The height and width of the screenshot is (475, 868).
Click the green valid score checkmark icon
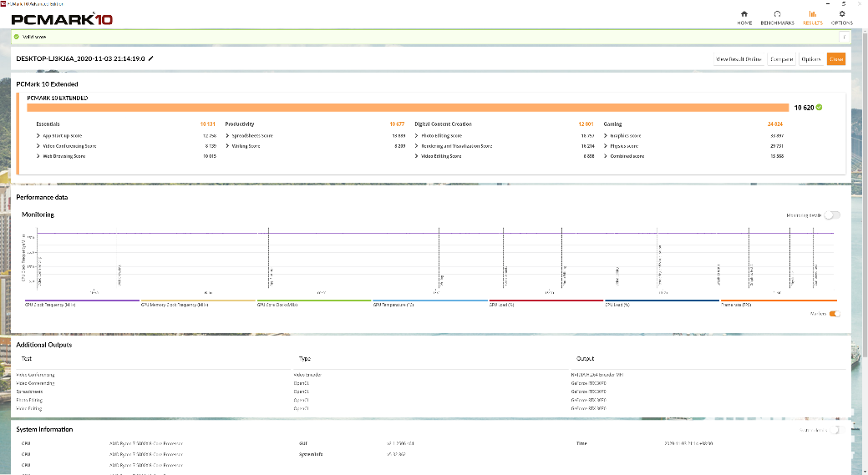click(17, 37)
